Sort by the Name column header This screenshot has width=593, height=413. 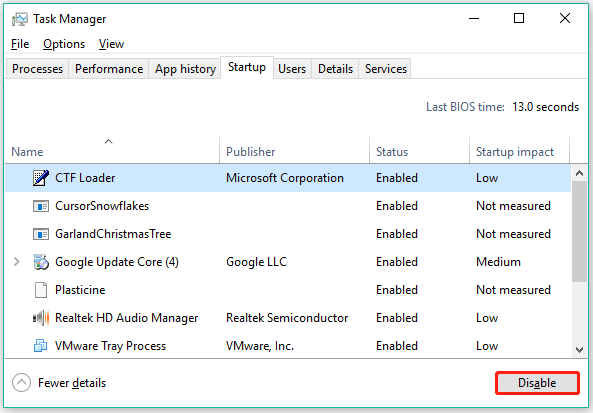[112, 150]
